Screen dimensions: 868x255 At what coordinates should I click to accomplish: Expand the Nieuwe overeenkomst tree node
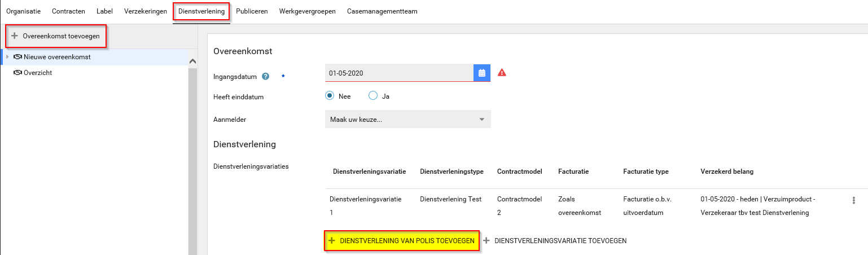pyautogui.click(x=7, y=57)
